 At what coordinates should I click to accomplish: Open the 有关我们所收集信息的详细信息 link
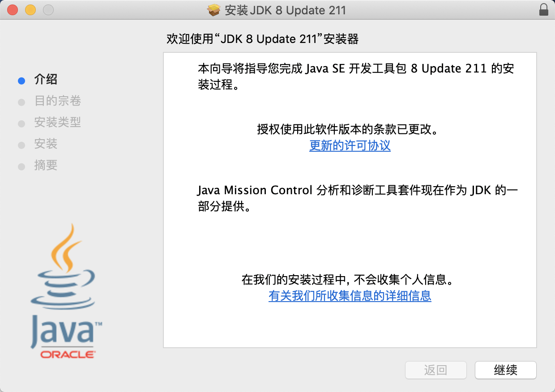click(x=350, y=296)
